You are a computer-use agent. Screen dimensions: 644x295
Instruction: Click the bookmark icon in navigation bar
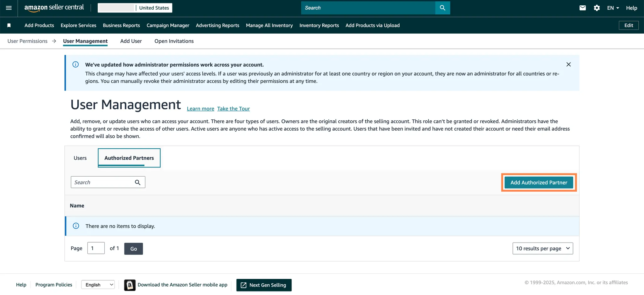click(9, 25)
